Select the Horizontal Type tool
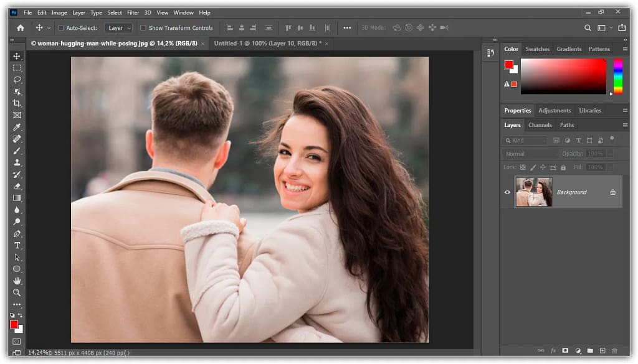The width and height of the screenshot is (638, 364). [x=17, y=245]
